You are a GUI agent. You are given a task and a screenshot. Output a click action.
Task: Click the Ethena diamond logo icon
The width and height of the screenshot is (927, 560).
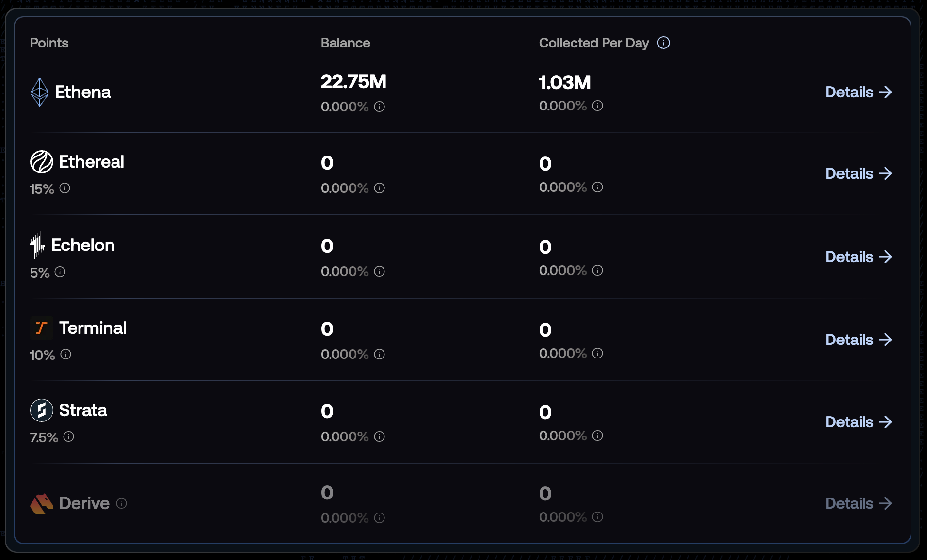40,92
